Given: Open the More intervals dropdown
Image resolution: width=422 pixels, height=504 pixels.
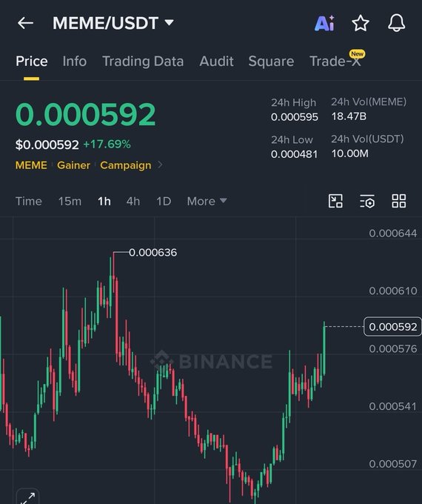Looking at the screenshot, I should click(x=207, y=201).
